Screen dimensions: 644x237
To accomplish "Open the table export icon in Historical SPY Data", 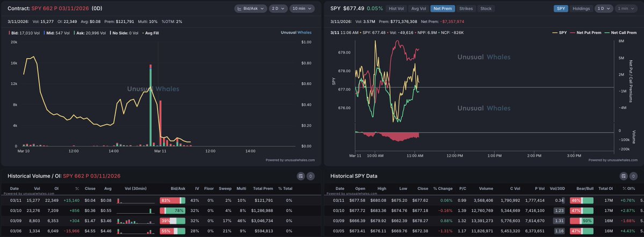I will point(624,176).
